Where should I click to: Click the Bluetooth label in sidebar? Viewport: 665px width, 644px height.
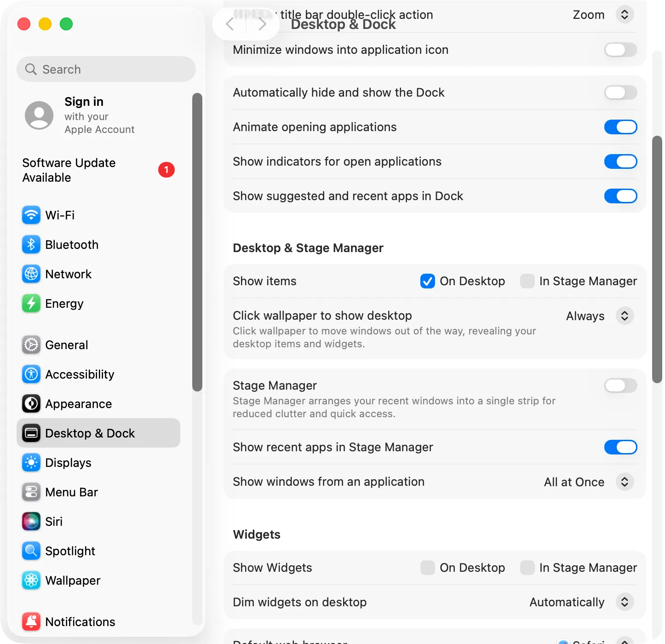(72, 245)
